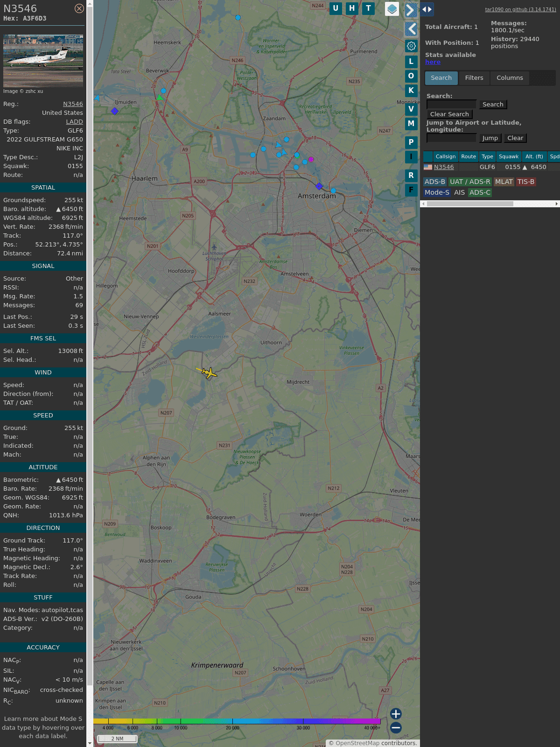Toggle the ADS-B source filter

coord(434,182)
